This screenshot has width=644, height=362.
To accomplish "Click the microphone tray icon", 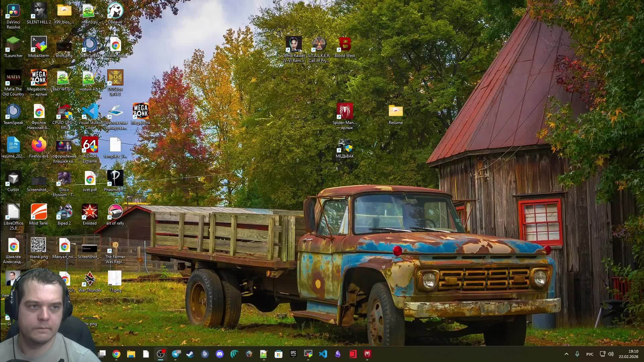I will pos(577,354).
